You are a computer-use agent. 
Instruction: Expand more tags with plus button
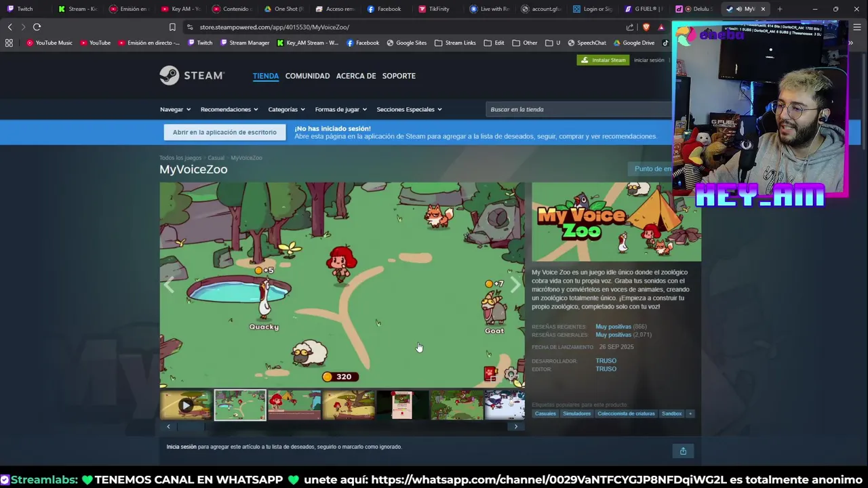(x=690, y=413)
